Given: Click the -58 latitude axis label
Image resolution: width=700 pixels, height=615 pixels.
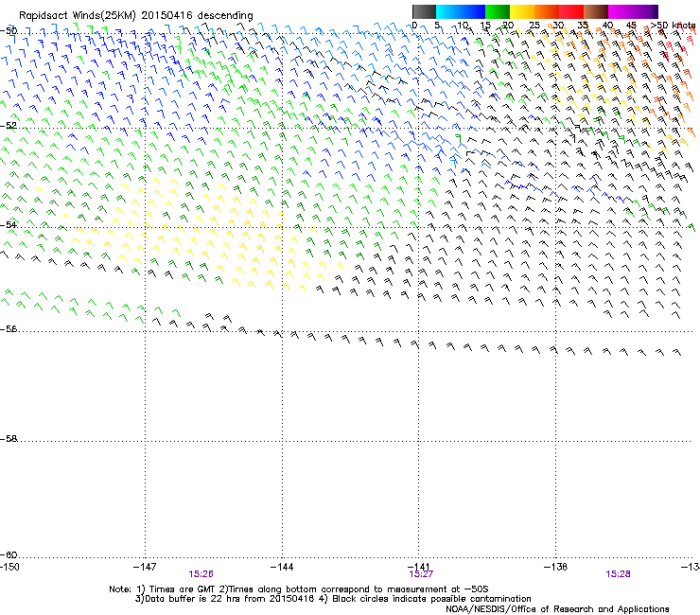Looking at the screenshot, I should pos(9,439).
